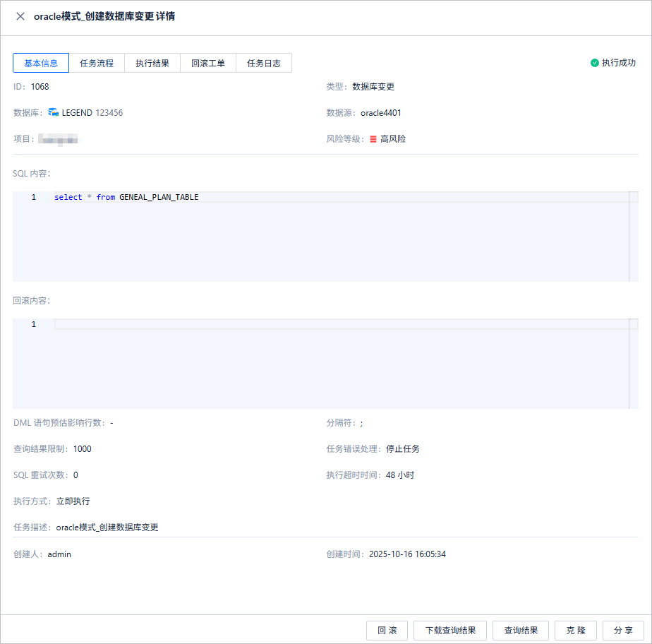Click error handling value 停止任务
Viewport: 652px width, 644px height.
pos(402,449)
